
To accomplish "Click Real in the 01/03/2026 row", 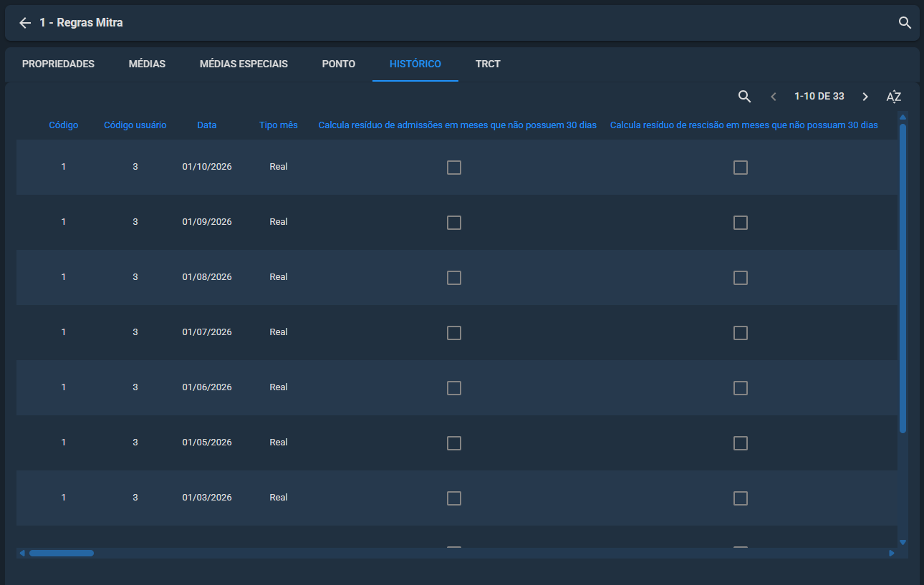I will point(279,498).
